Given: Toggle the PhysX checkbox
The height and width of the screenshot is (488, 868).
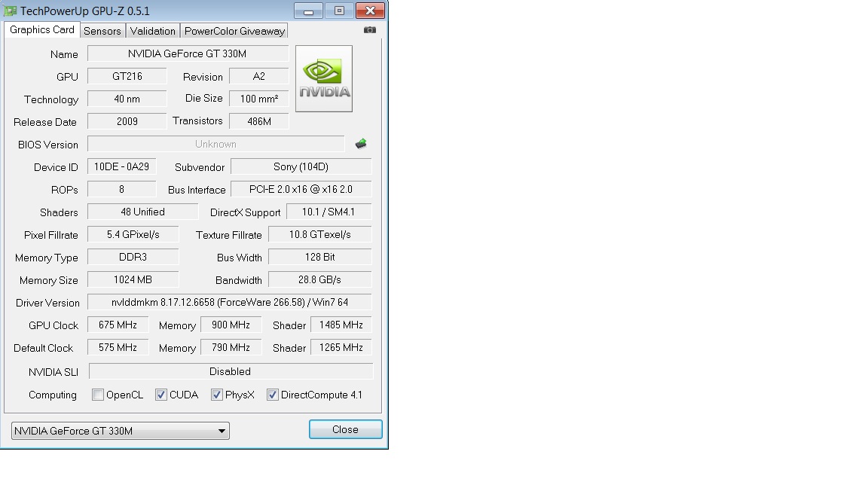Looking at the screenshot, I should (216, 395).
